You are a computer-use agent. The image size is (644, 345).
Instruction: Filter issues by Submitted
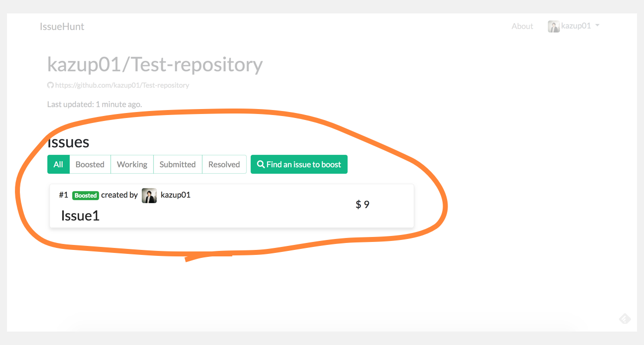click(178, 164)
